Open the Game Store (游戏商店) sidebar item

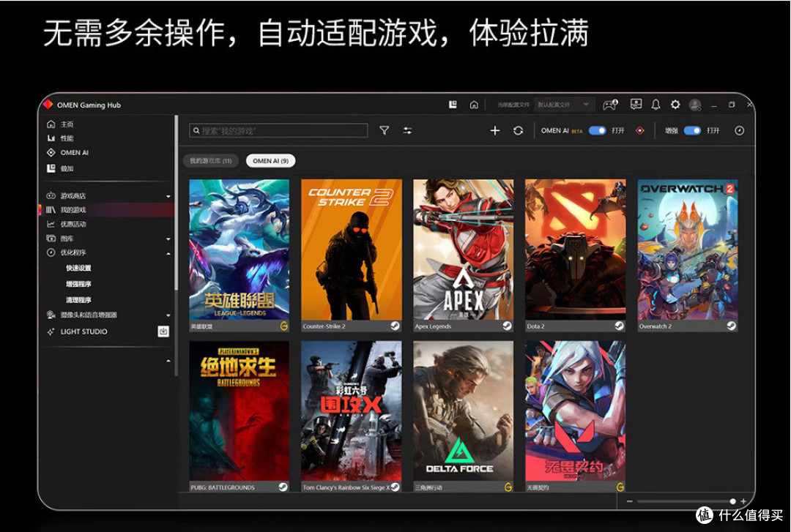point(66,195)
